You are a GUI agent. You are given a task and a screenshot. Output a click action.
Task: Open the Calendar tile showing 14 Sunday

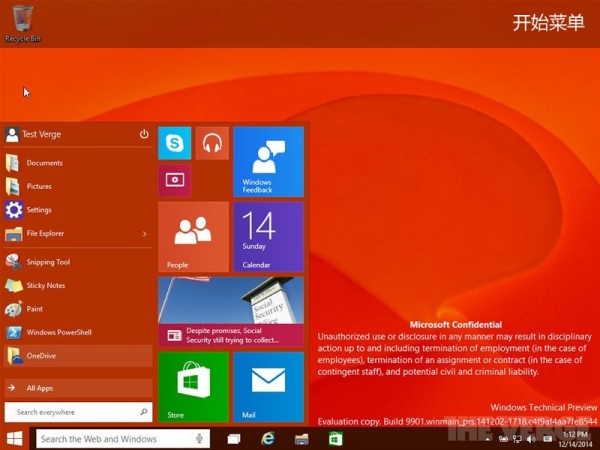click(x=268, y=237)
